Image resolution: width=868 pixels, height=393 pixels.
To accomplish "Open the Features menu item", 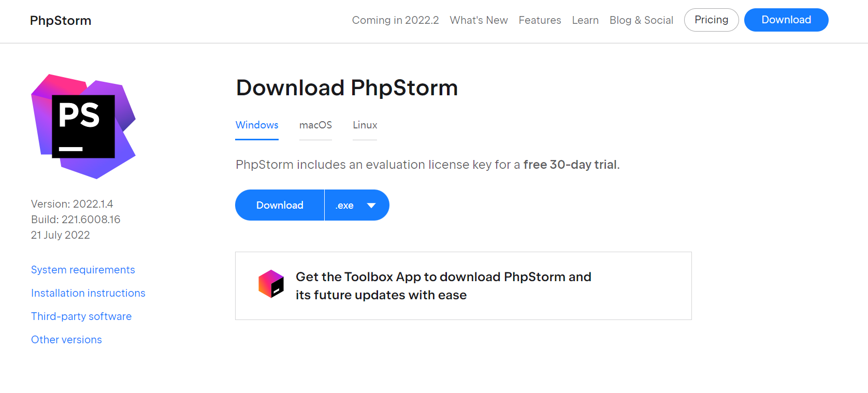I will click(540, 20).
